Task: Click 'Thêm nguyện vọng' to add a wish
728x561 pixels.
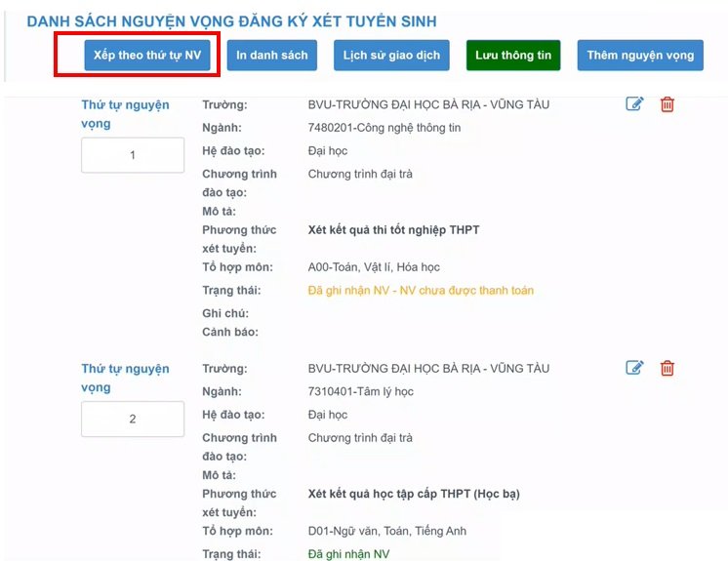Action: [x=640, y=55]
